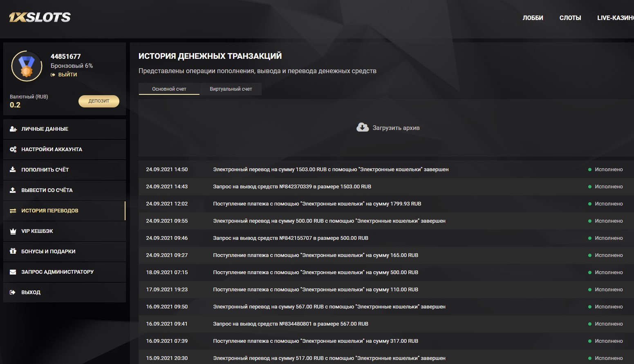The width and height of the screenshot is (634, 364).
Task: Click the admin request envelope icon
Action: (x=13, y=272)
